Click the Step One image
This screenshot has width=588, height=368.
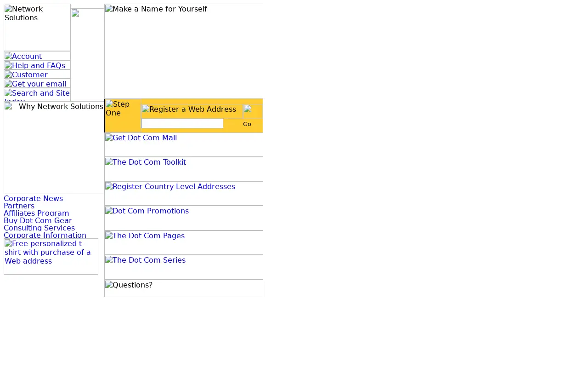coord(123,115)
